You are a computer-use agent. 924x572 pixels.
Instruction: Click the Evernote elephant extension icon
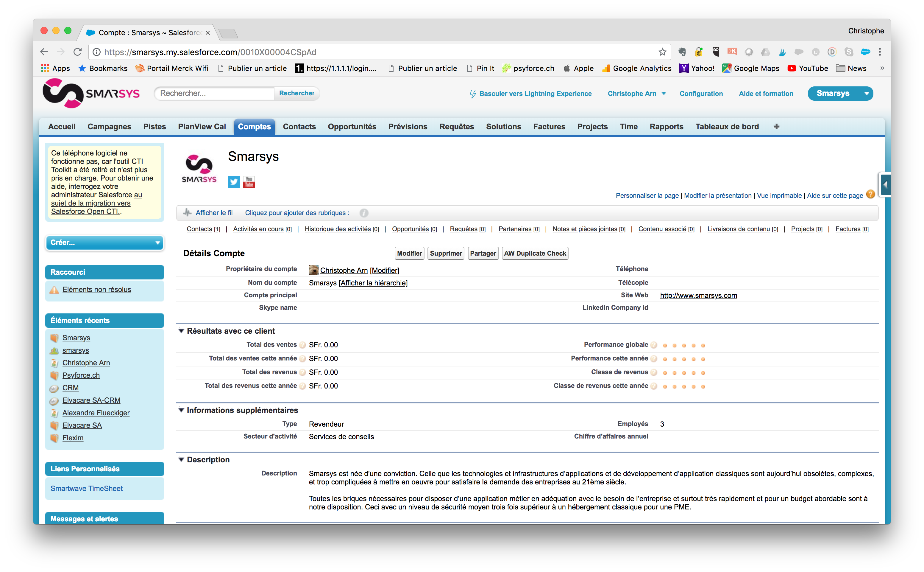tap(682, 52)
